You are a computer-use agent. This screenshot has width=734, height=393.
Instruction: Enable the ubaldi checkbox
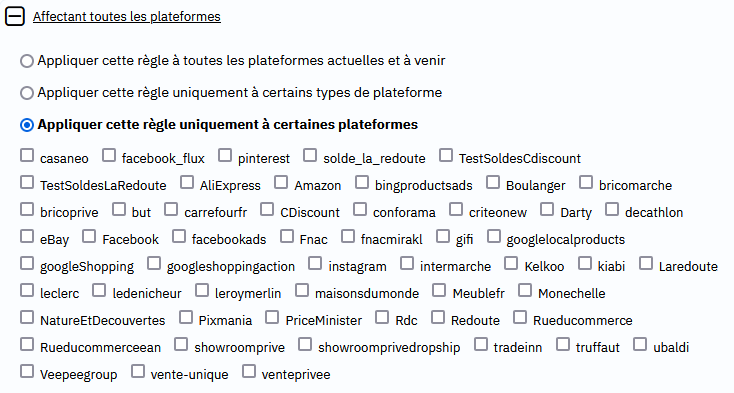[640, 344]
